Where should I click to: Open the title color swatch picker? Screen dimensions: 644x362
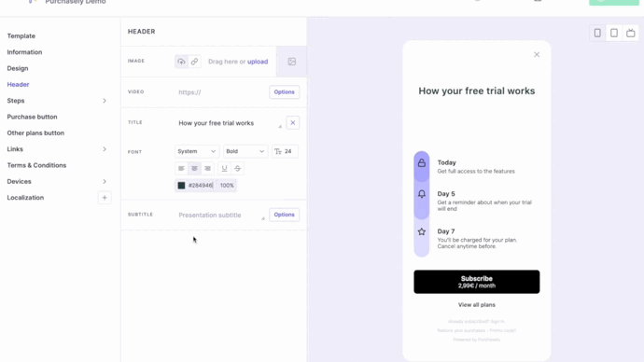tap(181, 186)
